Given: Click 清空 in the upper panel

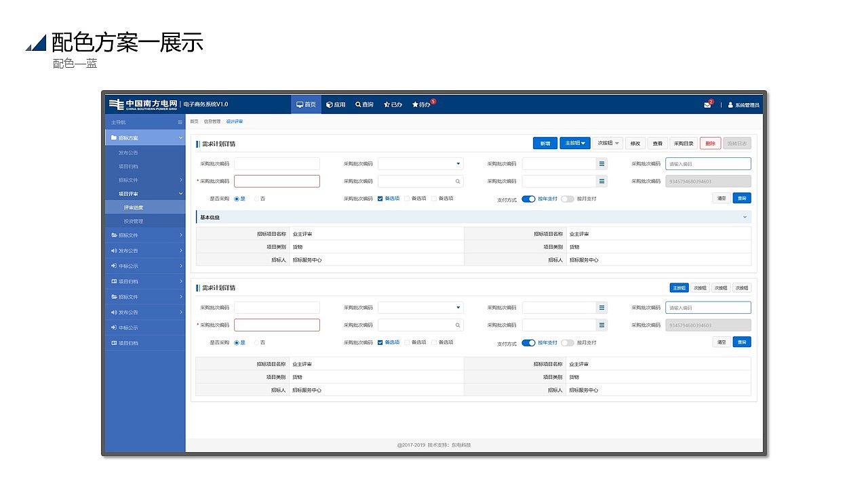Looking at the screenshot, I should coord(722,199).
